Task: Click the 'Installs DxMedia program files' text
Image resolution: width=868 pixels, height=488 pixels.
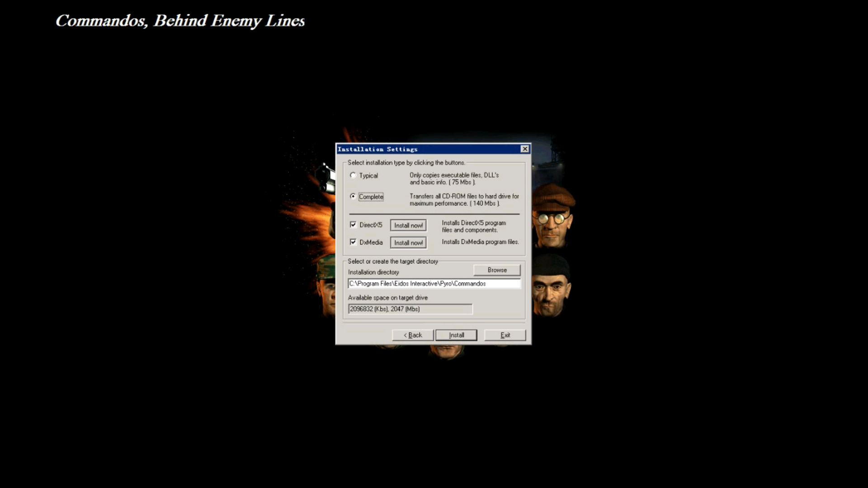Action: point(480,242)
